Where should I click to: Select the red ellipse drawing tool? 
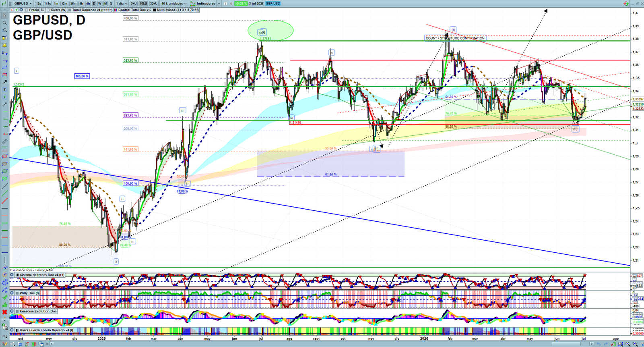click(5, 156)
